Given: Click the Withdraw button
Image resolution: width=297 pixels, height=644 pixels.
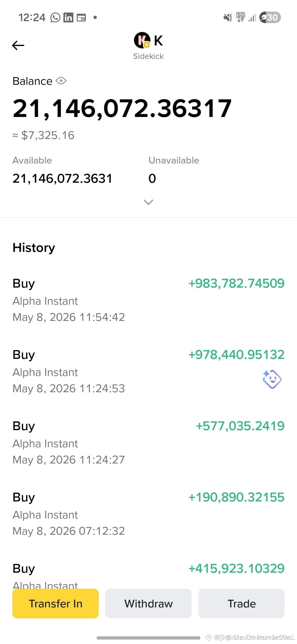Looking at the screenshot, I should tap(148, 604).
